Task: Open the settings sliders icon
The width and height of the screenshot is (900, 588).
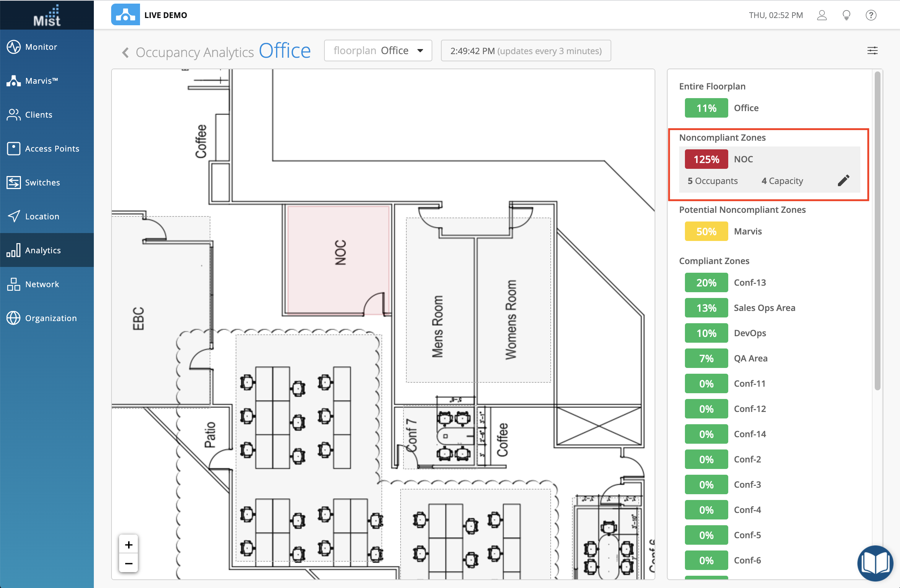Action: point(872,51)
